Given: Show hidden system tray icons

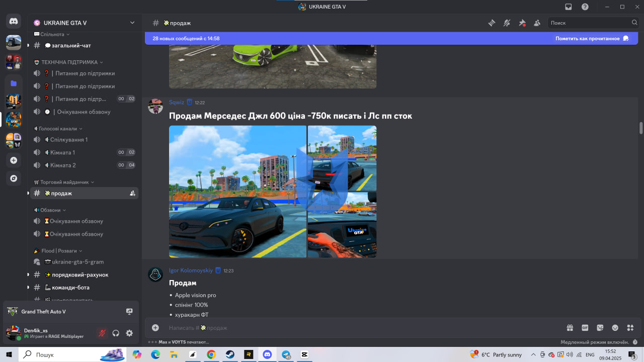Looking at the screenshot, I should tap(533, 354).
